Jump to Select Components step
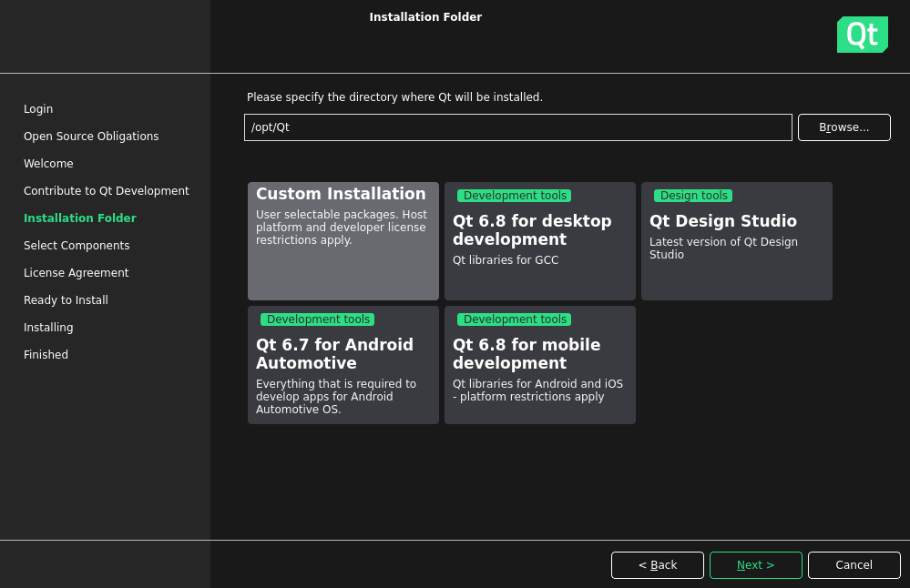Screen dimensions: 910x588 (x=77, y=246)
